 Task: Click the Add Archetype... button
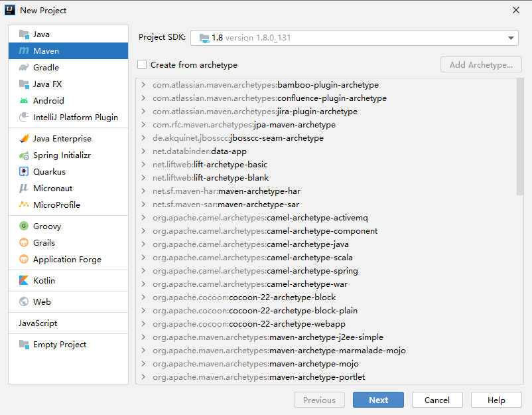481,64
